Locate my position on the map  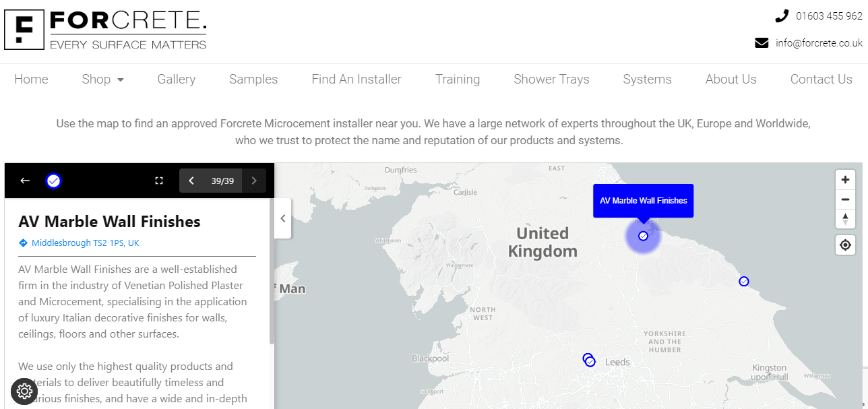pos(845,245)
